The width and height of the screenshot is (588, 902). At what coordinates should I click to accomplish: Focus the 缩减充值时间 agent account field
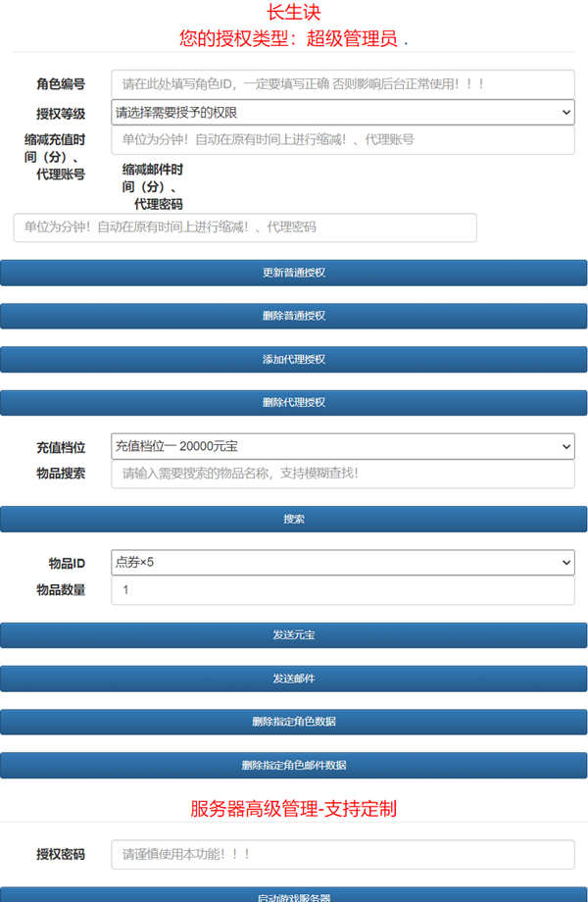[x=342, y=140]
